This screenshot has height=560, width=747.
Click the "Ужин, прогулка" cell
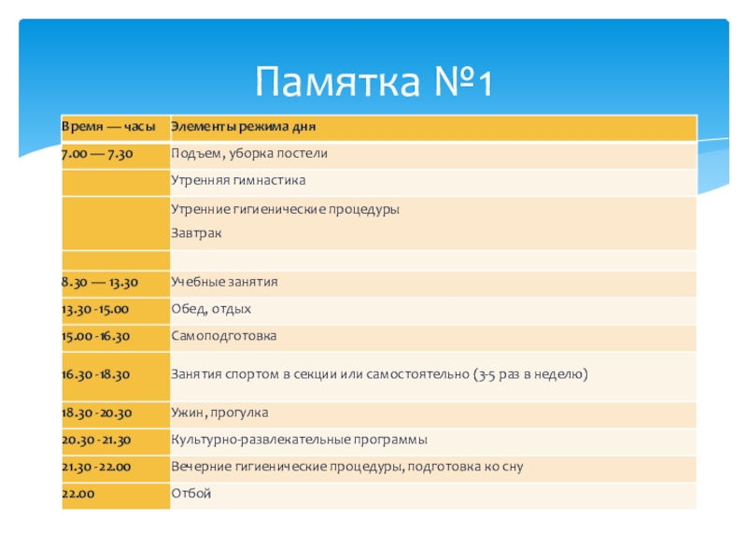click(219, 413)
